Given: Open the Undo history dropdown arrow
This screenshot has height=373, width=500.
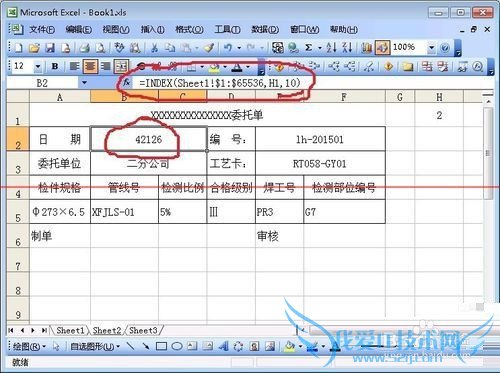Looking at the screenshot, I should (x=239, y=48).
